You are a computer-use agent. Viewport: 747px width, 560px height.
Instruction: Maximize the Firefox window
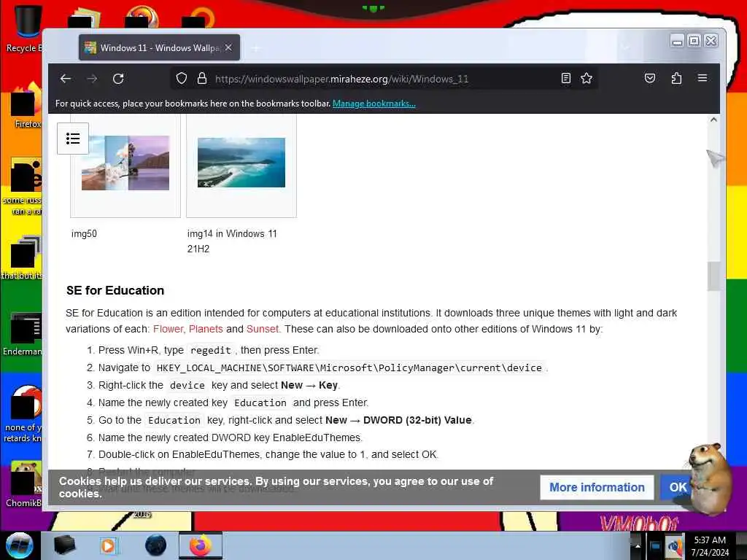point(694,42)
